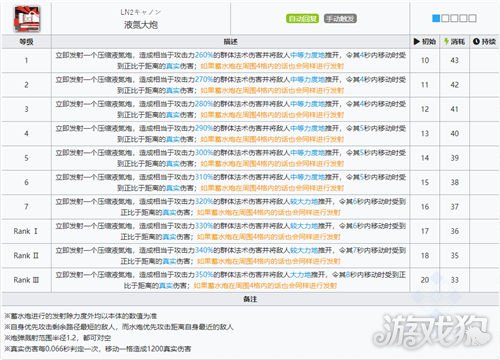Viewport: 500px width, 360px height.
Task: Click the last empty skill slot square
Action: [x=472, y=18]
